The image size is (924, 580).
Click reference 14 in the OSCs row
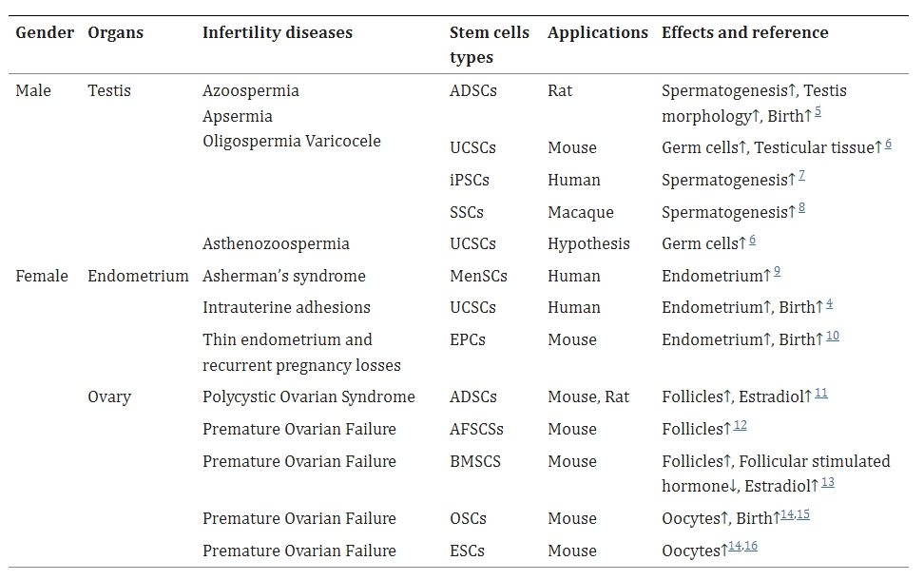coord(786,514)
